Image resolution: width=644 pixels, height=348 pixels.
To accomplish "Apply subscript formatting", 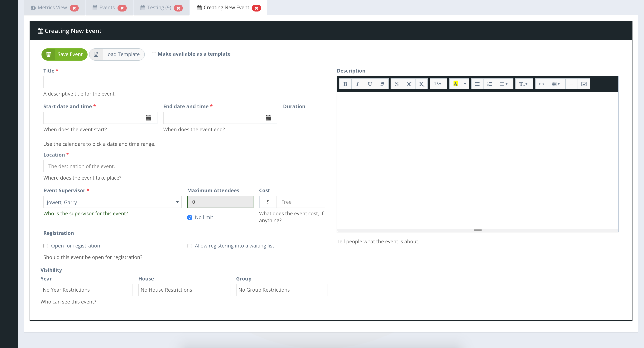I will [421, 84].
